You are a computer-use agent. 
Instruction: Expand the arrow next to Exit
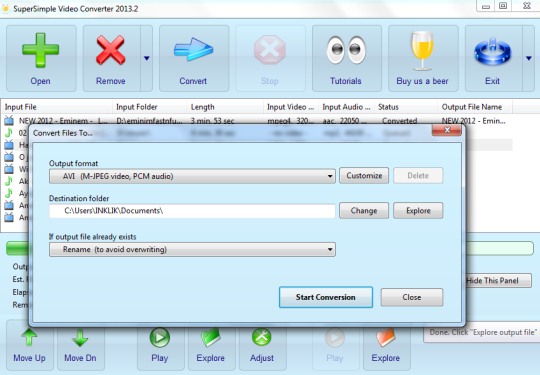529,58
